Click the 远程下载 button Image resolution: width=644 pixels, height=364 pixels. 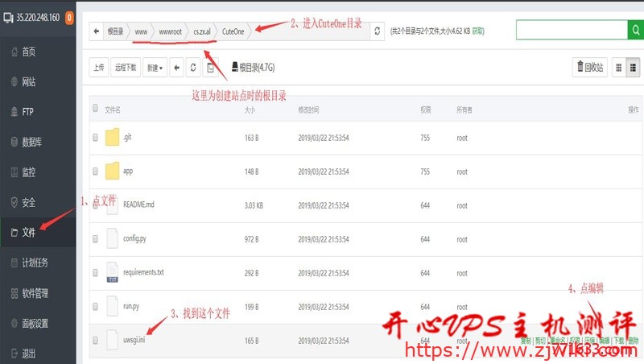[126, 68]
